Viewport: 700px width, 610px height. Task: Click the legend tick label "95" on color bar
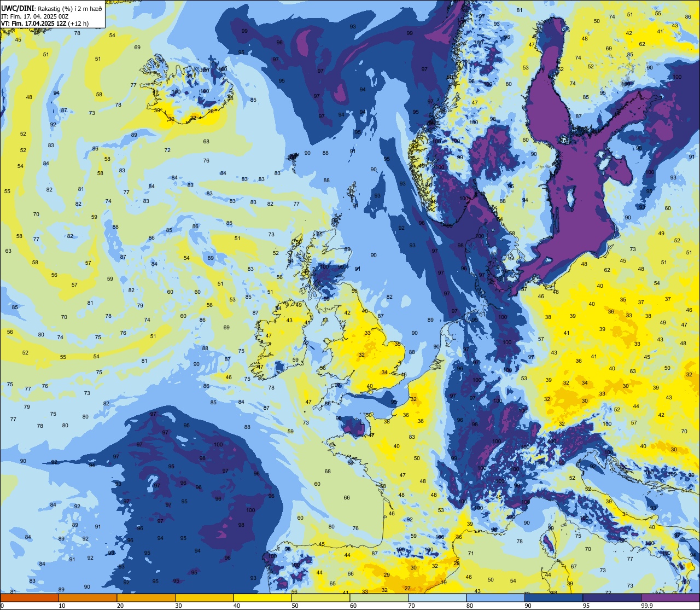tap(586, 606)
